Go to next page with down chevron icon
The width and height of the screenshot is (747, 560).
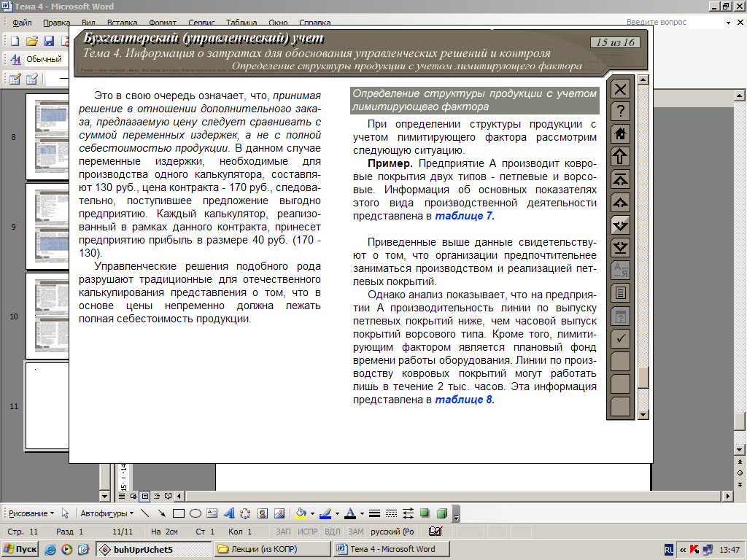click(620, 225)
